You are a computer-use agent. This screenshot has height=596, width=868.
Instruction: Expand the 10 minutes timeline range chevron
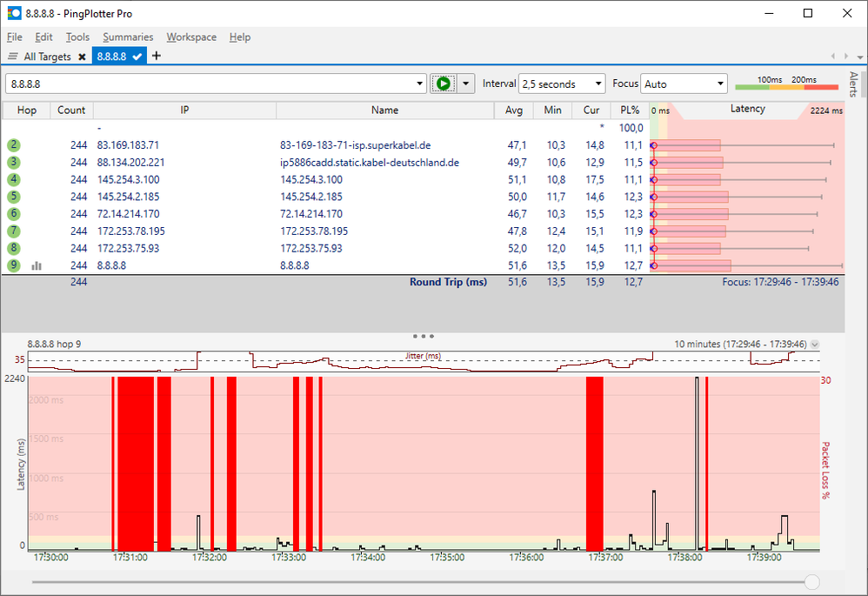tap(815, 344)
